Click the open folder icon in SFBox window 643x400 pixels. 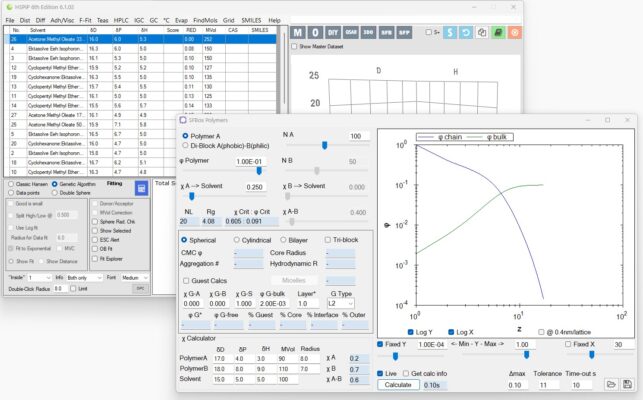click(611, 384)
